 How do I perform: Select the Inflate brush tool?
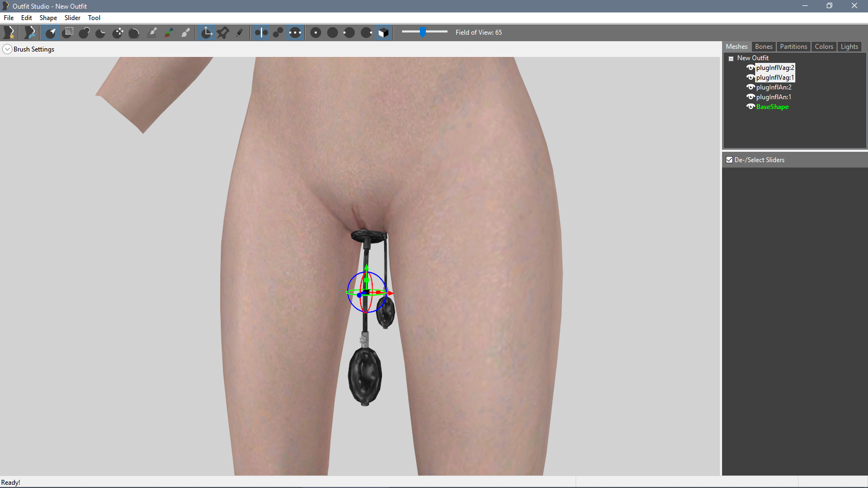coord(84,33)
